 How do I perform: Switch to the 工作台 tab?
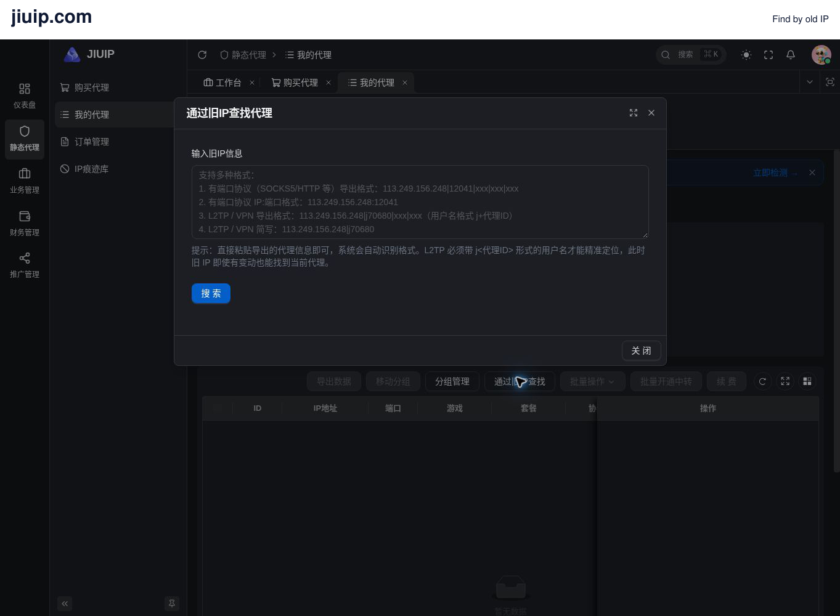click(x=222, y=83)
